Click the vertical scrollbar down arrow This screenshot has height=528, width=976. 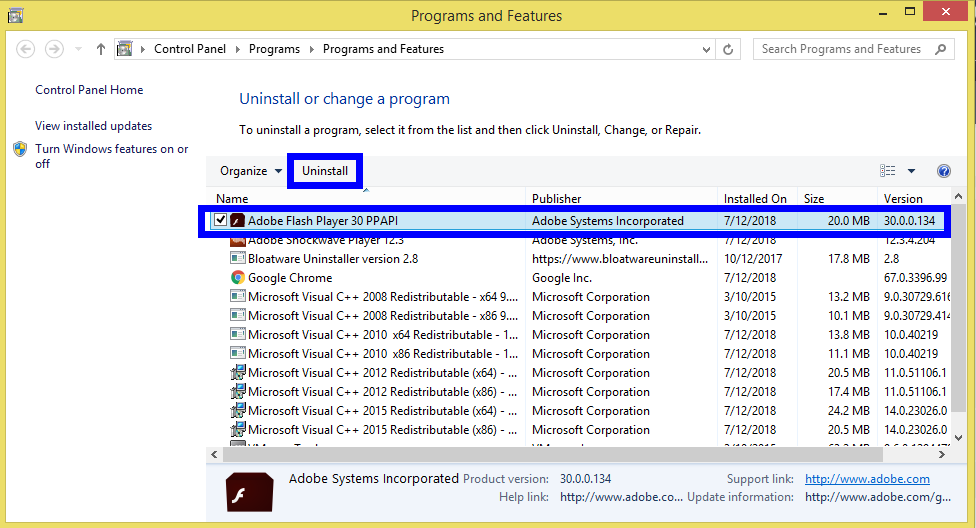[959, 438]
